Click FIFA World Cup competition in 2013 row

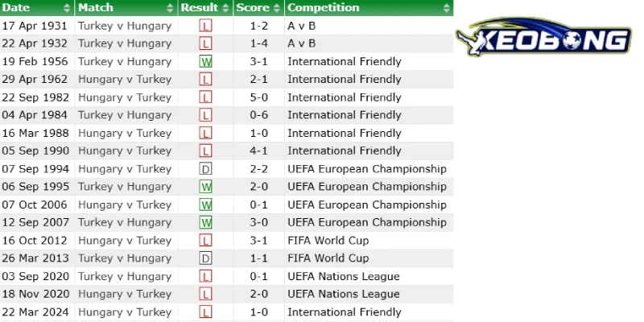[328, 258]
